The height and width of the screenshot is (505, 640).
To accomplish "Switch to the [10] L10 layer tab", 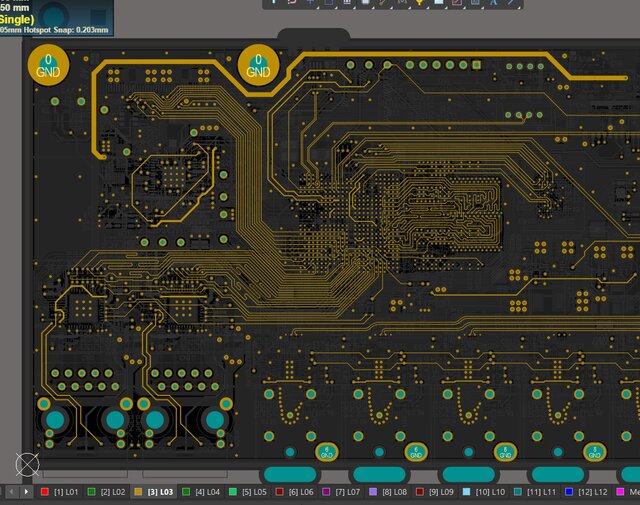I will (x=484, y=492).
